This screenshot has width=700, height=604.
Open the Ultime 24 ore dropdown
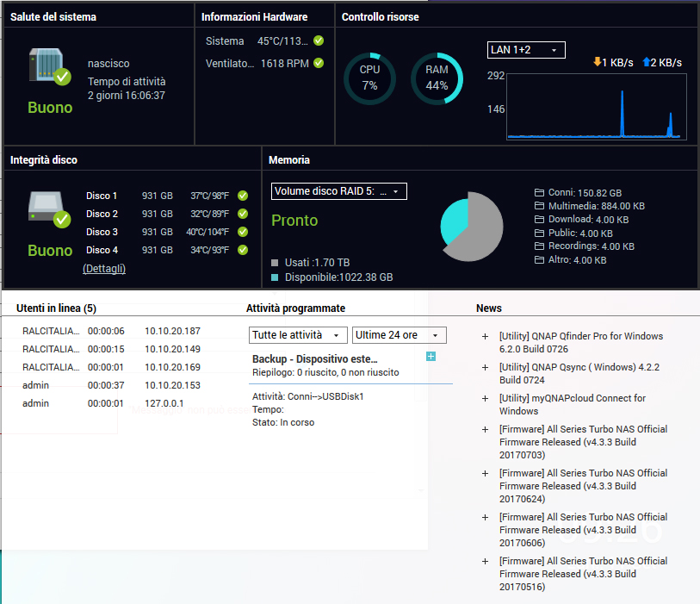400,335
